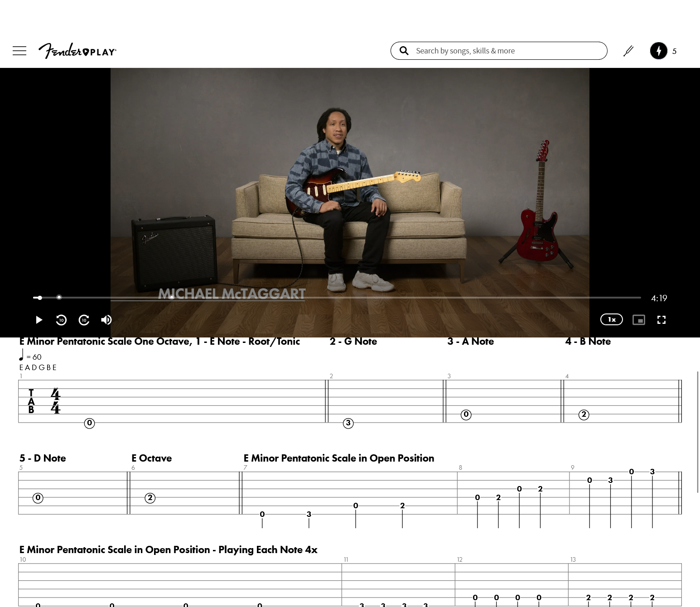This screenshot has width=700, height=607.
Task: Click the '2 - G Note' heading
Action: click(353, 342)
